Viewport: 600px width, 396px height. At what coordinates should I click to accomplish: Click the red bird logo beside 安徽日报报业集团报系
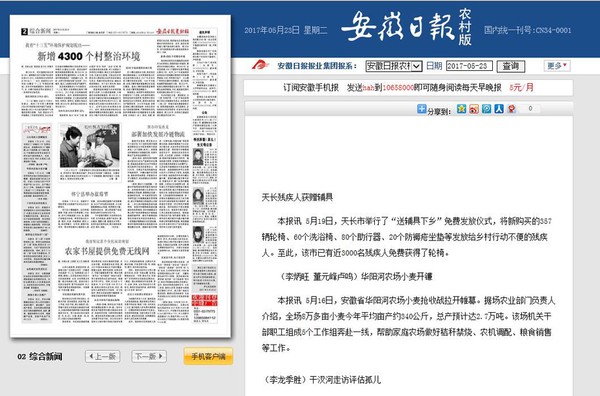(260, 65)
